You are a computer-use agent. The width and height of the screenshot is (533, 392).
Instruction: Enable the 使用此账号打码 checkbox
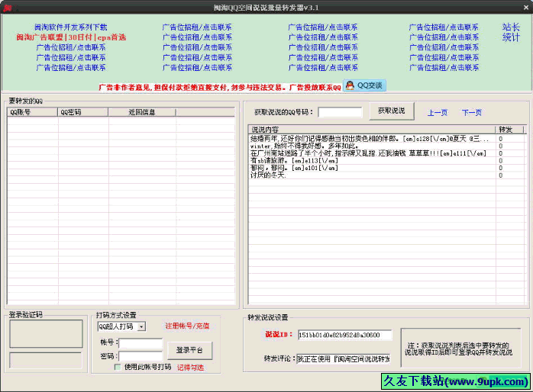[118, 367]
